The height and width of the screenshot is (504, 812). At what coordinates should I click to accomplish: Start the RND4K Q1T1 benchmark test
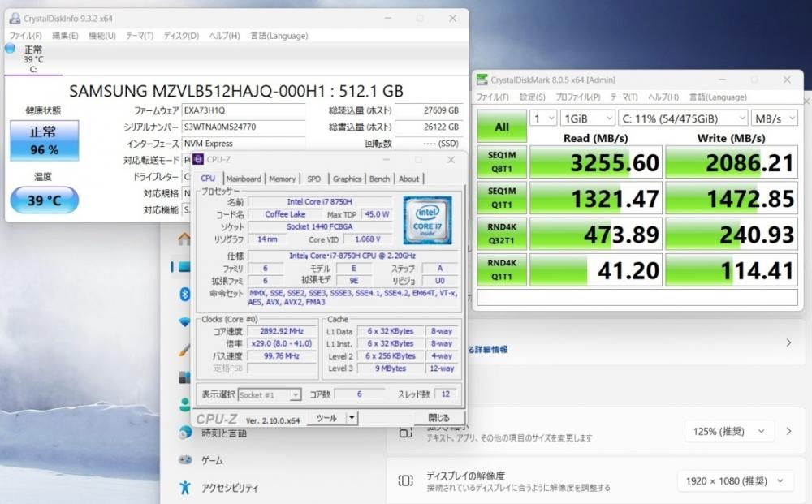(x=502, y=269)
